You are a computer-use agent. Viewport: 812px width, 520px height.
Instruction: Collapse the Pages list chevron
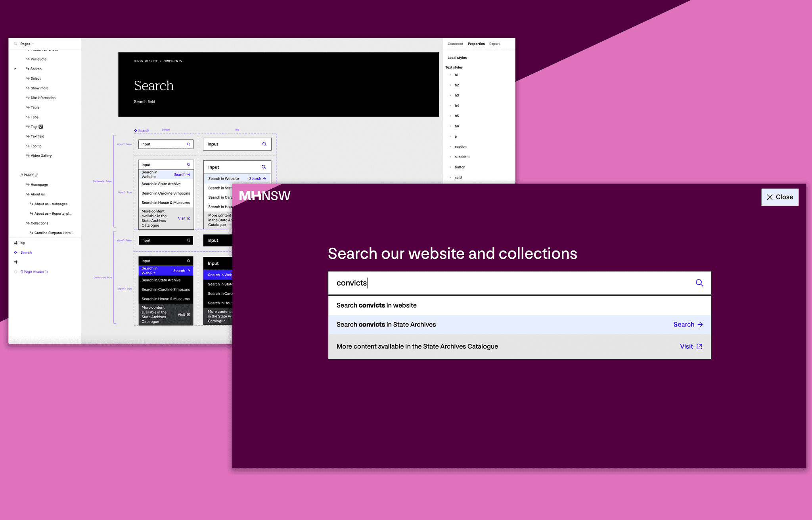coord(33,44)
